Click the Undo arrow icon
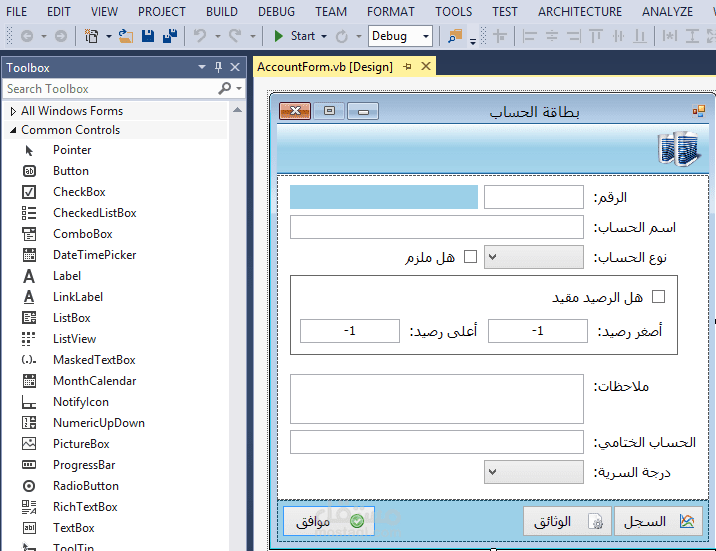 point(200,36)
